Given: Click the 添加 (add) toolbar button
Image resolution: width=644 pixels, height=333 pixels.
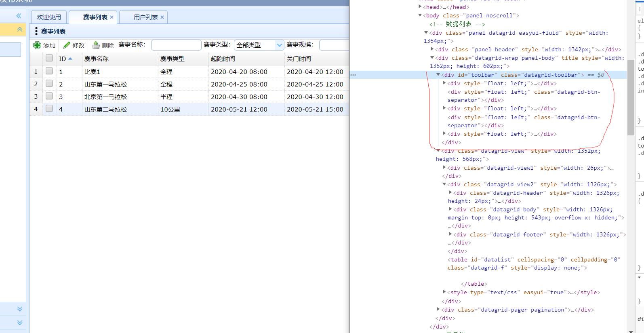Looking at the screenshot, I should pos(44,45).
